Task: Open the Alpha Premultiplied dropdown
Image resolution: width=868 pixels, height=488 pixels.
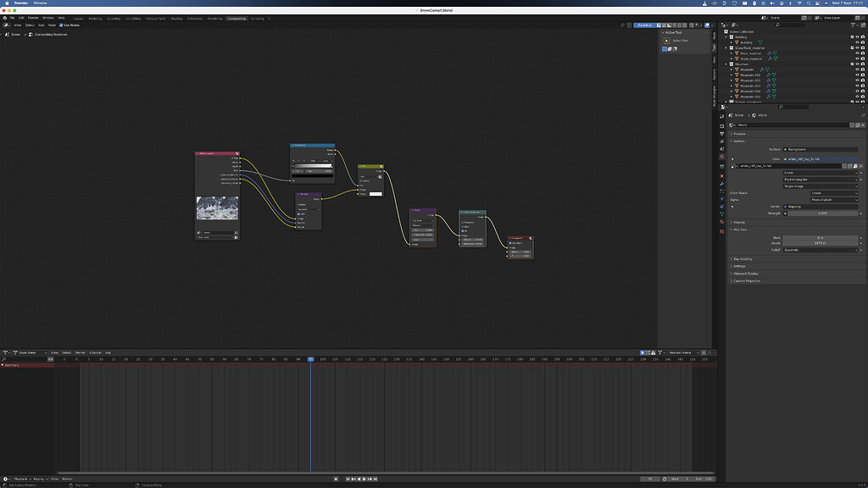Action: pos(834,199)
